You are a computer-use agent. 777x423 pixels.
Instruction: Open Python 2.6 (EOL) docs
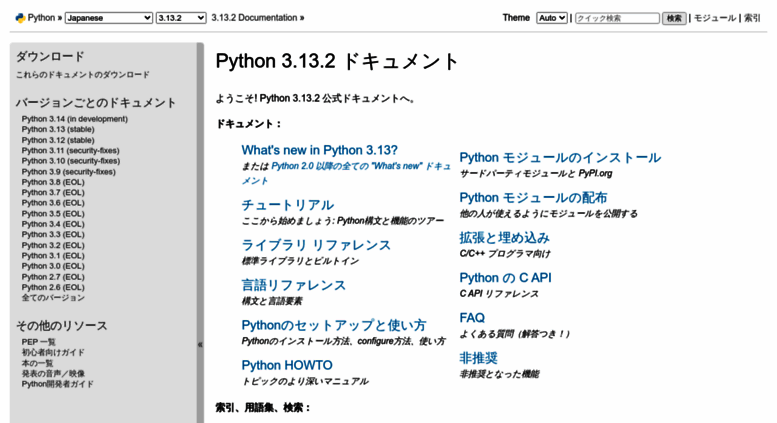[x=53, y=288]
